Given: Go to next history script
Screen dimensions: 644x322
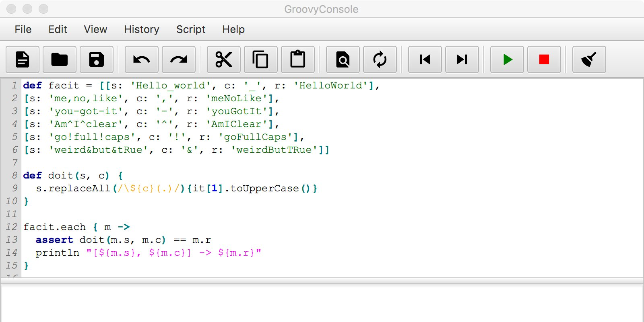Looking at the screenshot, I should point(462,59).
